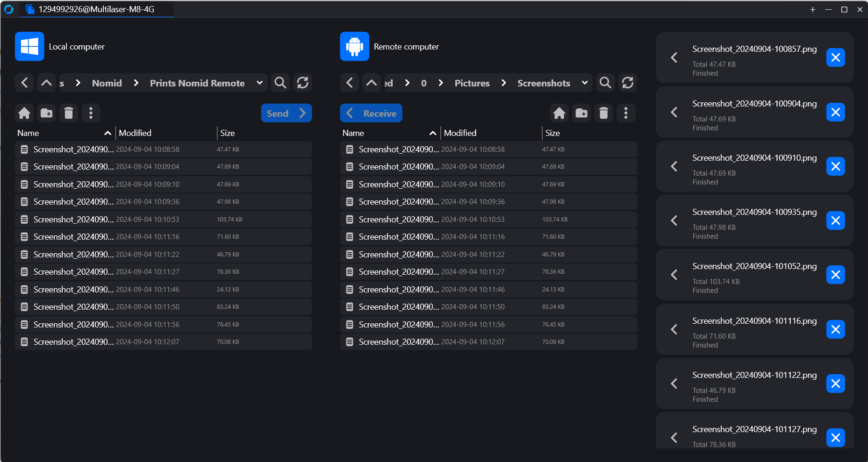Open remote panel more options menu

click(625, 113)
